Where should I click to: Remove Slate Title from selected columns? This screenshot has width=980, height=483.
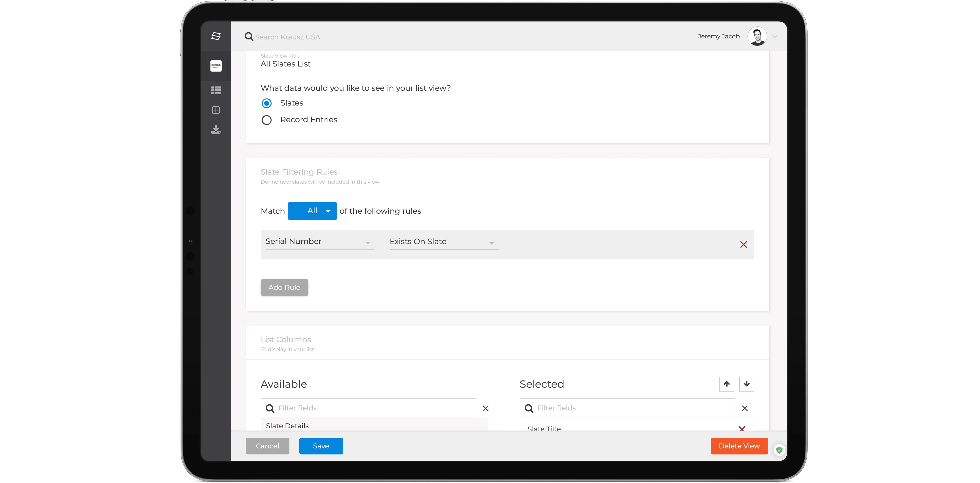tap(741, 429)
